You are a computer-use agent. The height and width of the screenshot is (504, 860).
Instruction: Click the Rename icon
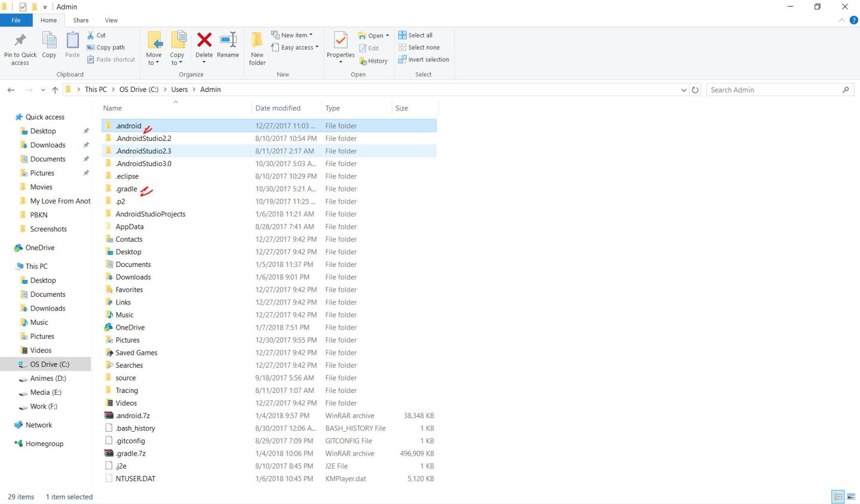coord(228,40)
